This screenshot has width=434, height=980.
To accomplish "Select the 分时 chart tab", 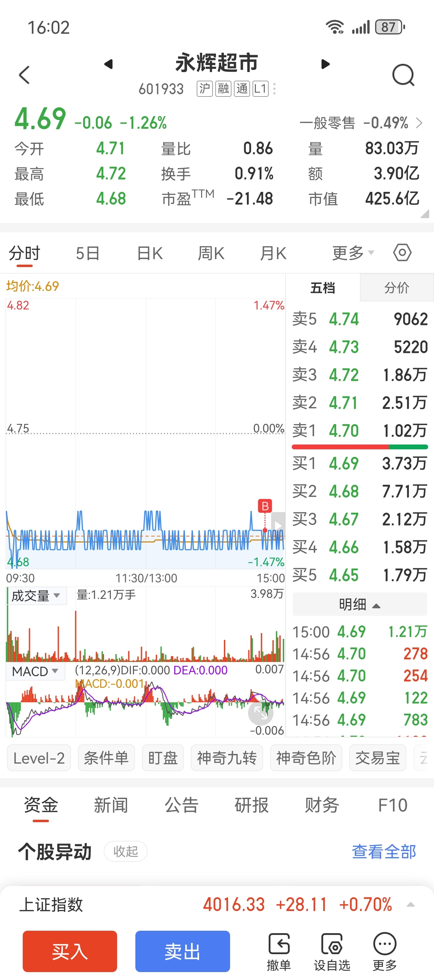I will click(24, 253).
